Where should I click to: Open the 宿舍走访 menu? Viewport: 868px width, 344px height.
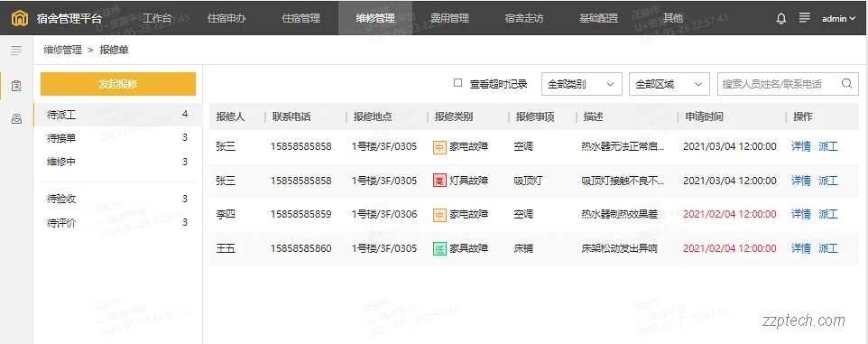click(x=524, y=18)
